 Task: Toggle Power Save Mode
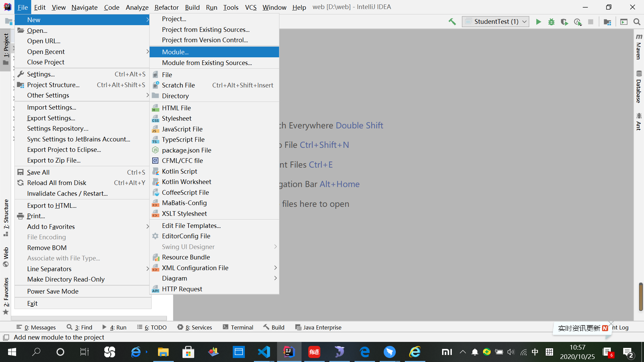tap(53, 291)
